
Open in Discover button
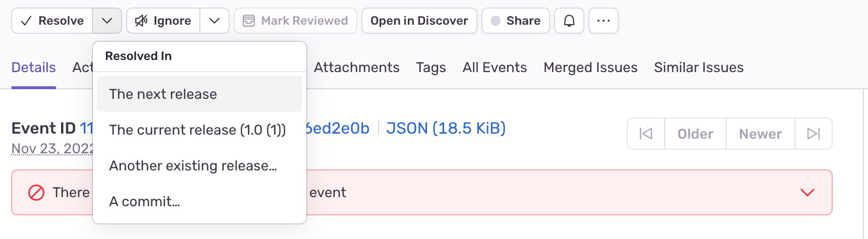pyautogui.click(x=419, y=21)
